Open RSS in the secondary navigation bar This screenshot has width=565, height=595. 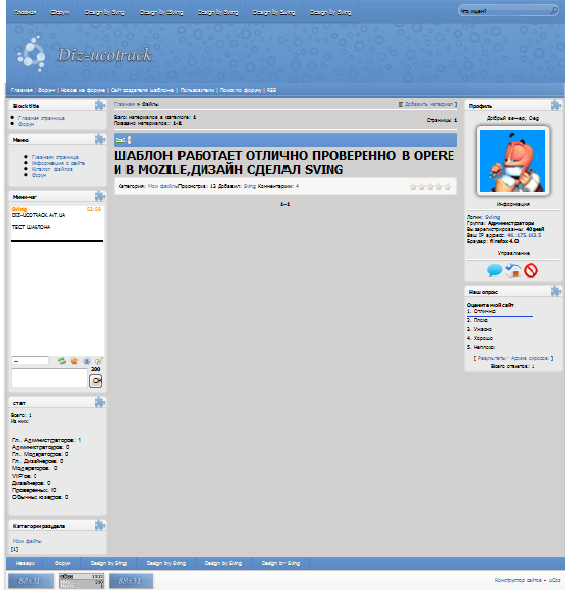tap(271, 90)
